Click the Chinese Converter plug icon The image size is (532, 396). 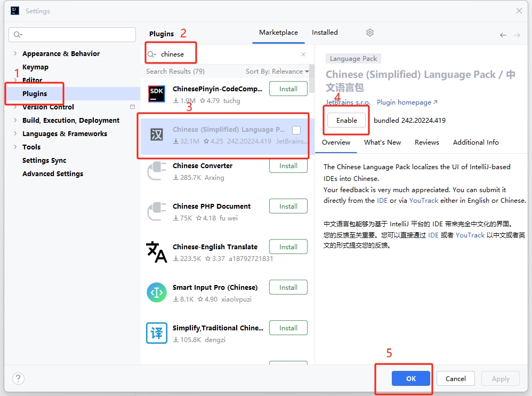pos(157,171)
